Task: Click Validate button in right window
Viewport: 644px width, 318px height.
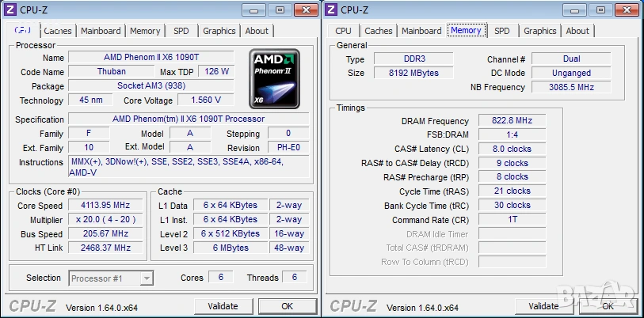Action: (543, 306)
